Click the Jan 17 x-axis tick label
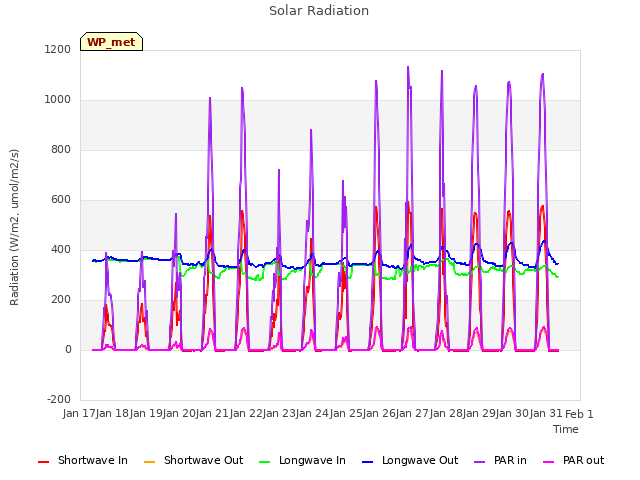640x480 pixels. [x=79, y=413]
